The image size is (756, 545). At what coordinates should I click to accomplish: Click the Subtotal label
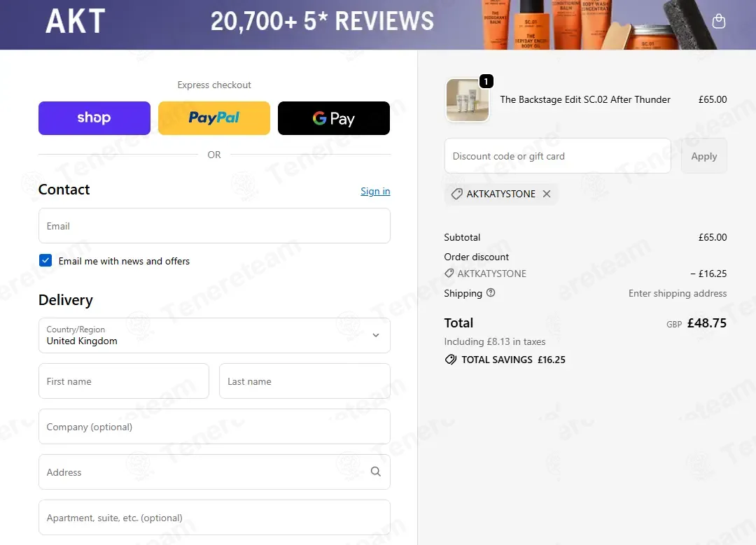[x=462, y=237]
